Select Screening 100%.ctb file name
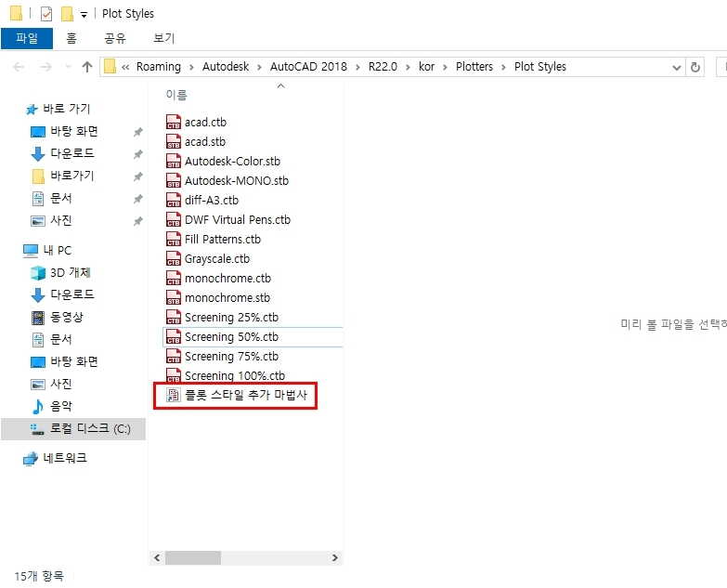Screen dimensions: 727x588 [235, 375]
